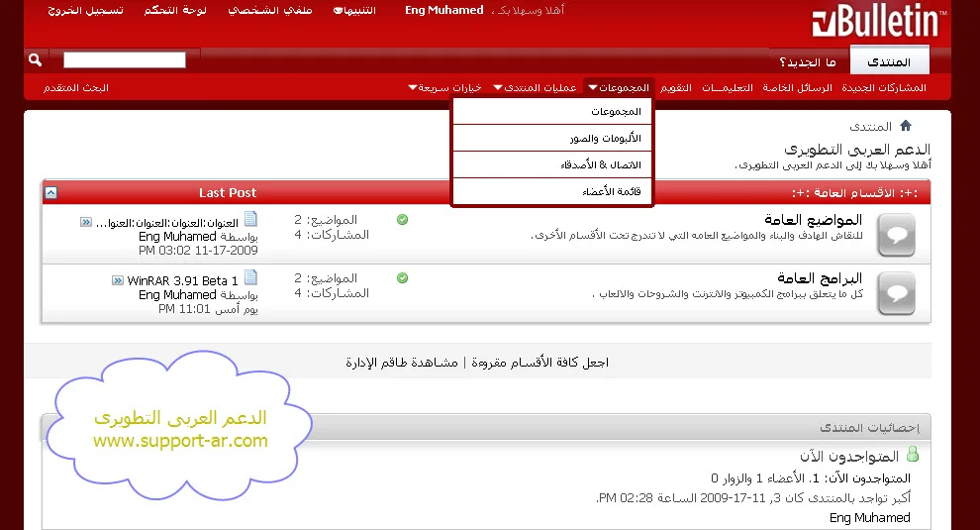
Task: Choose قائمة الأعضاء in the open menu
Action: click(612, 191)
